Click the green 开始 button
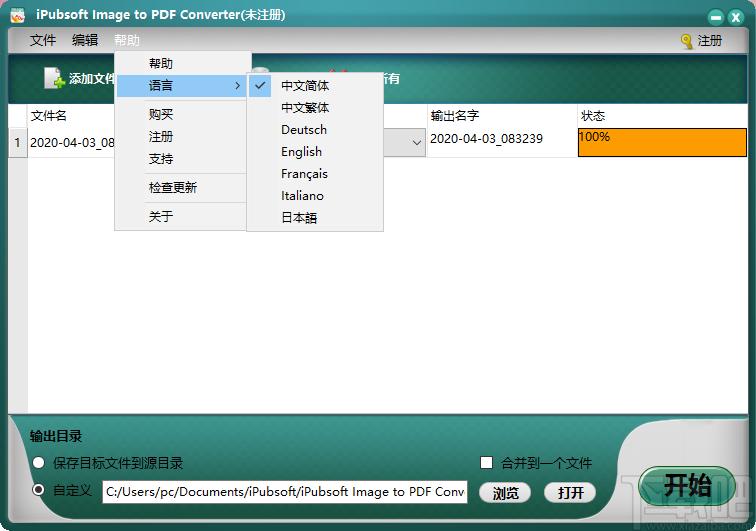The width and height of the screenshot is (756, 531). [x=687, y=486]
